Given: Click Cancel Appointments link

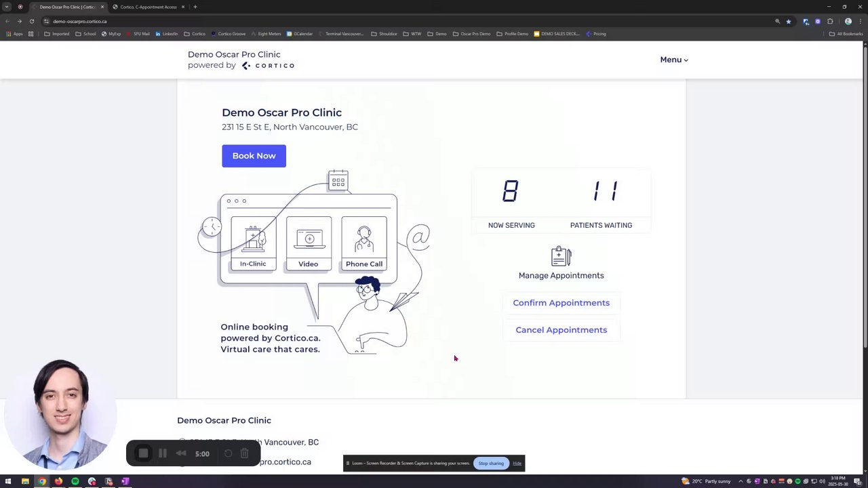Looking at the screenshot, I should coord(561,330).
